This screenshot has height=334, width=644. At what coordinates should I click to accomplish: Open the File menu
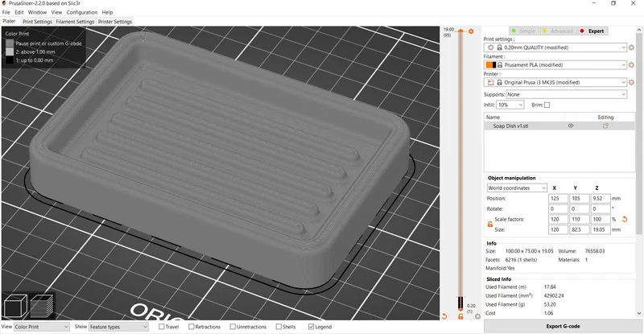coord(6,12)
